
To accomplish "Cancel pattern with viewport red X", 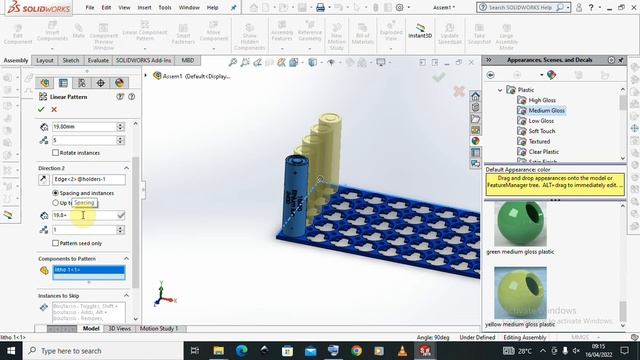I will pyautogui.click(x=459, y=91).
